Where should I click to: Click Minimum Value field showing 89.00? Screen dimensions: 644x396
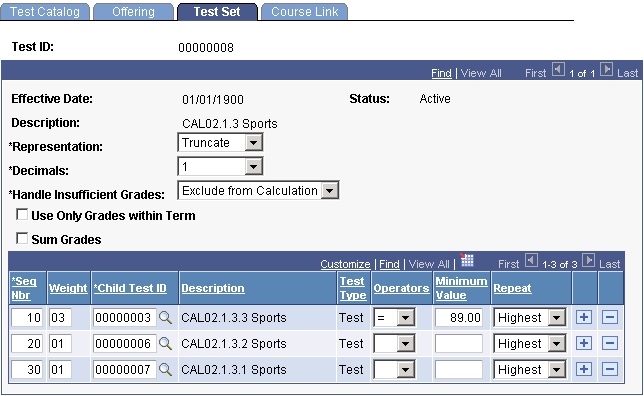459,318
